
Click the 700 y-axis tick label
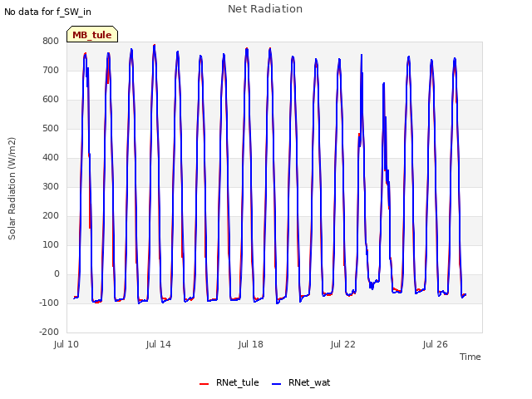point(51,70)
